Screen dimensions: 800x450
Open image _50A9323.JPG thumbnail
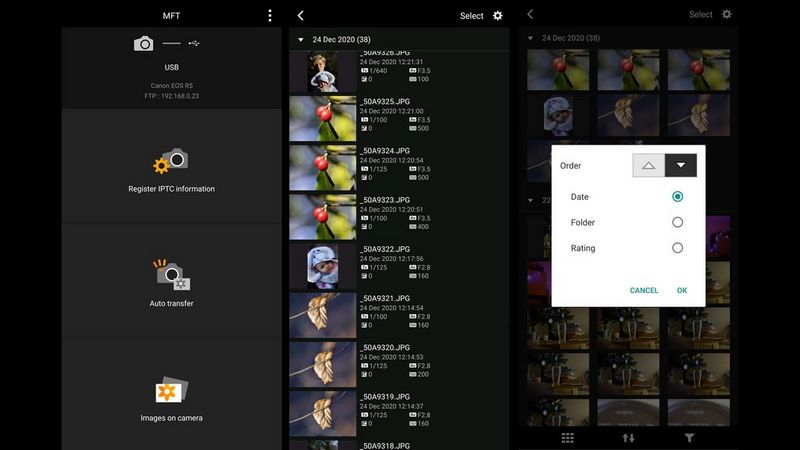322,217
